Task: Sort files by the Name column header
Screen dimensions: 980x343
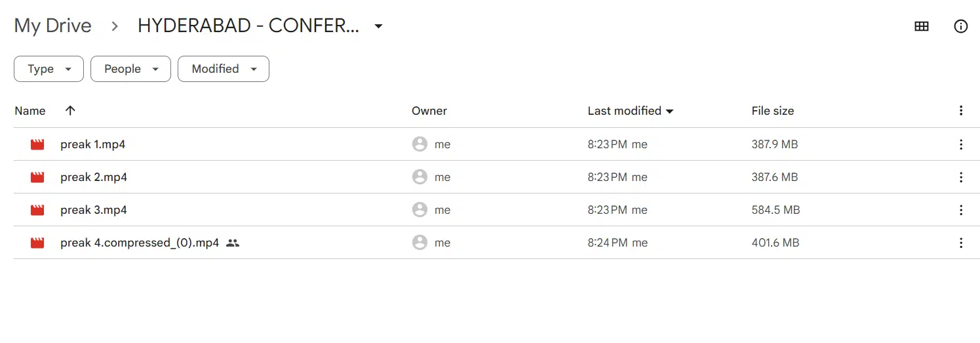Action: pos(30,111)
